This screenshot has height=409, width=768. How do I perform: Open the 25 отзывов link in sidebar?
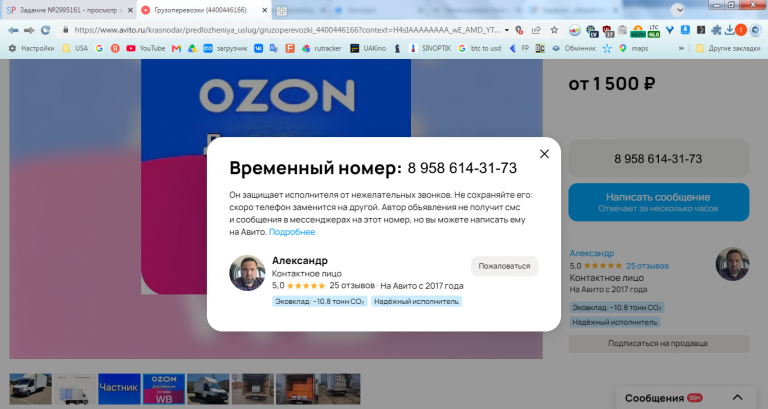(x=647, y=266)
